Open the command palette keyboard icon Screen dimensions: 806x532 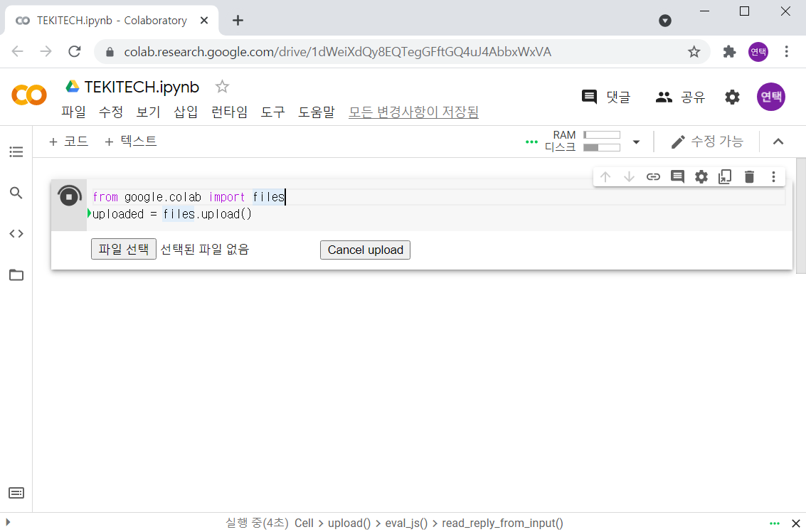(16, 493)
